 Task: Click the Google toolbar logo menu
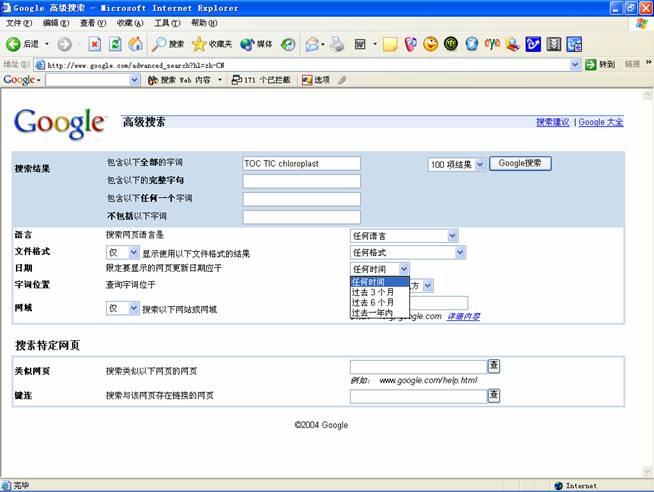point(22,80)
